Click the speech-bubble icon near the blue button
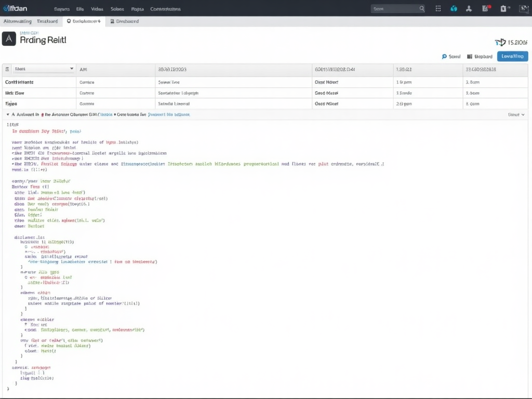The width and height of the screenshot is (532, 399). 444,56
